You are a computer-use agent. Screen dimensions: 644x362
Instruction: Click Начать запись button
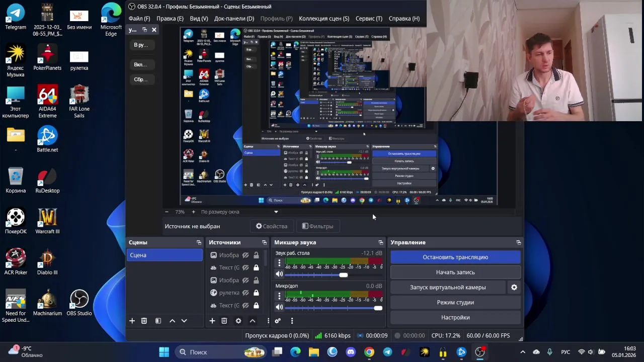click(x=455, y=272)
